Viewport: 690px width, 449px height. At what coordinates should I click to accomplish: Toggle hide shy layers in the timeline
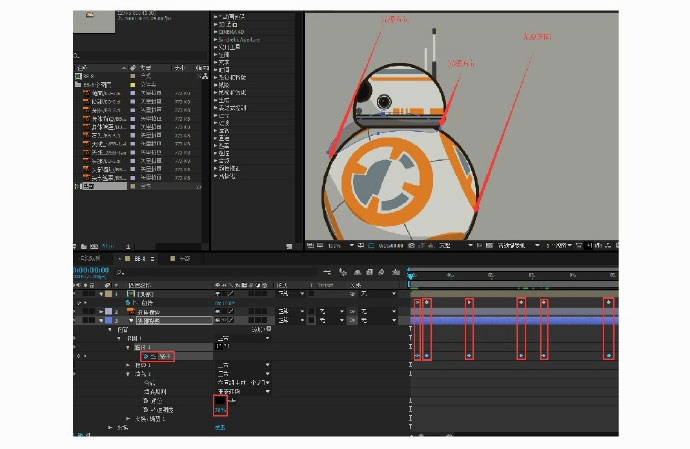[x=358, y=272]
